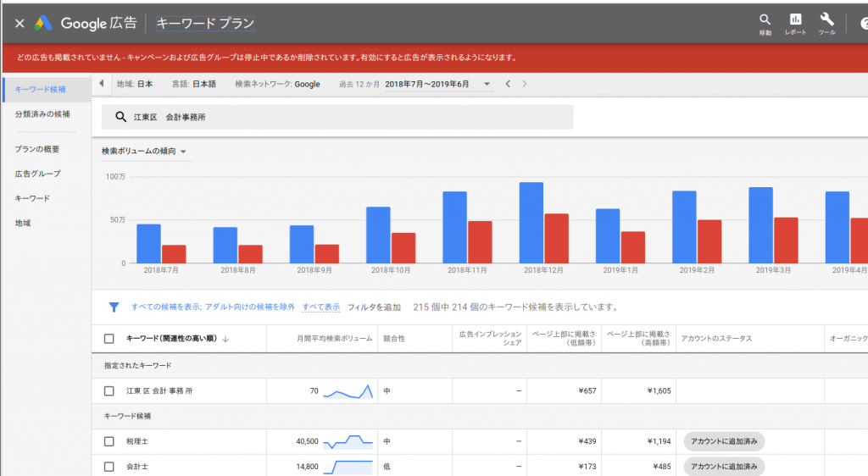Check the 江東 区 会計 事務 所 row checkbox

coord(109,390)
